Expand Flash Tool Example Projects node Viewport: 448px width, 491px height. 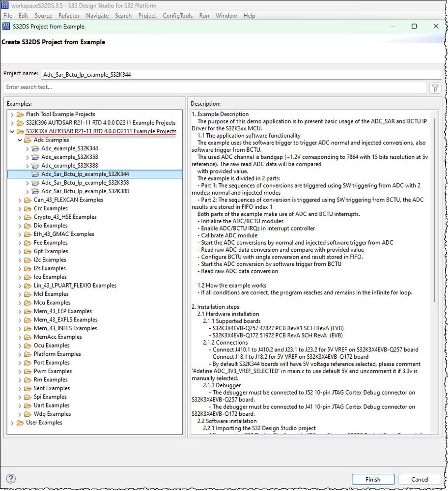12,115
